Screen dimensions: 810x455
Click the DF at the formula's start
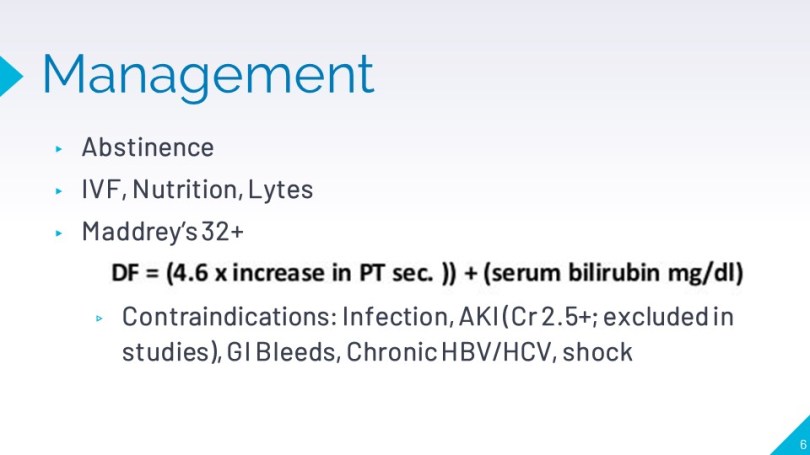[x=124, y=273]
